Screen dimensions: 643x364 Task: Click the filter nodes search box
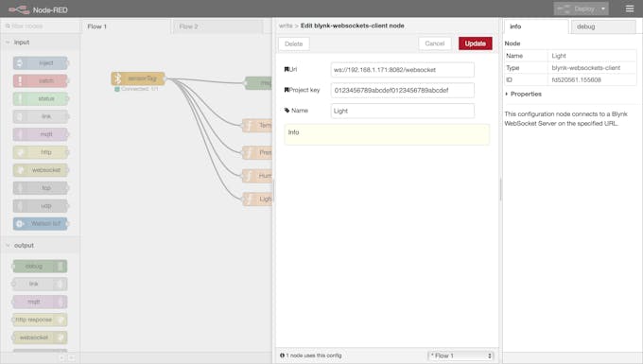pos(40,26)
